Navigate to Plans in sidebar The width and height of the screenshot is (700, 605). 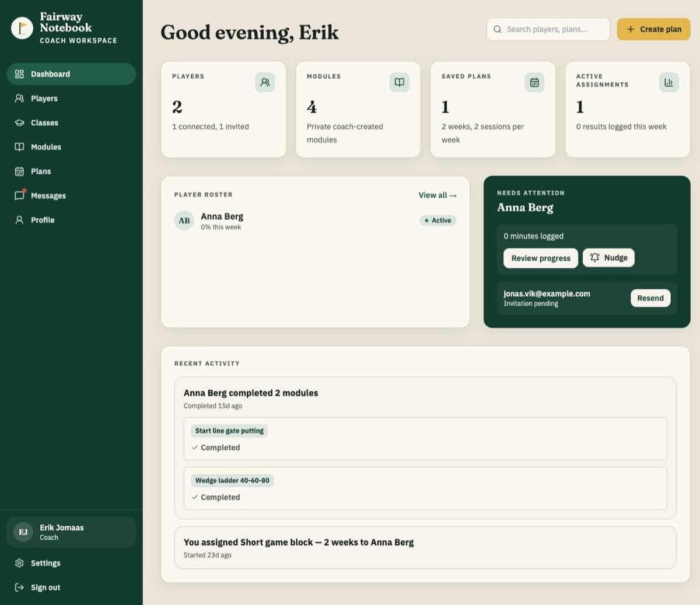coord(71,172)
